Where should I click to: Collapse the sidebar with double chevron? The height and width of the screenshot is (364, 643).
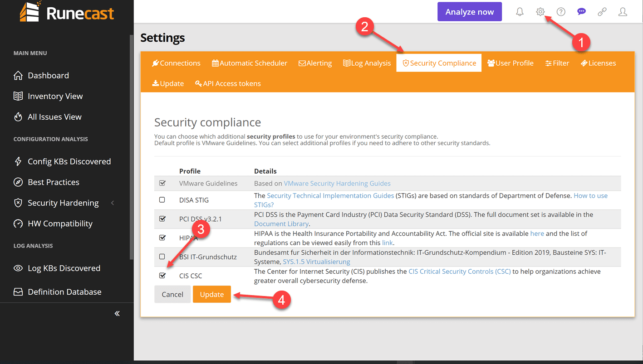pos(117,314)
